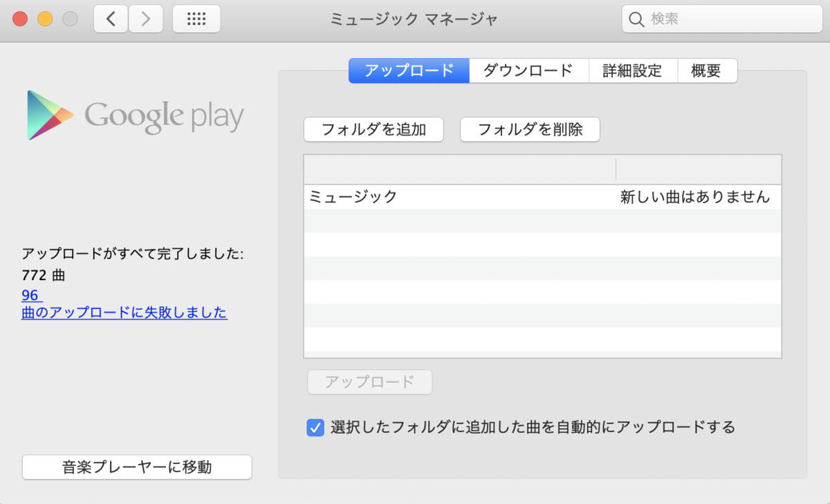Screen dimensions: 830x504
Task: Click the 新しい曲はありません status cell
Action: click(x=694, y=197)
